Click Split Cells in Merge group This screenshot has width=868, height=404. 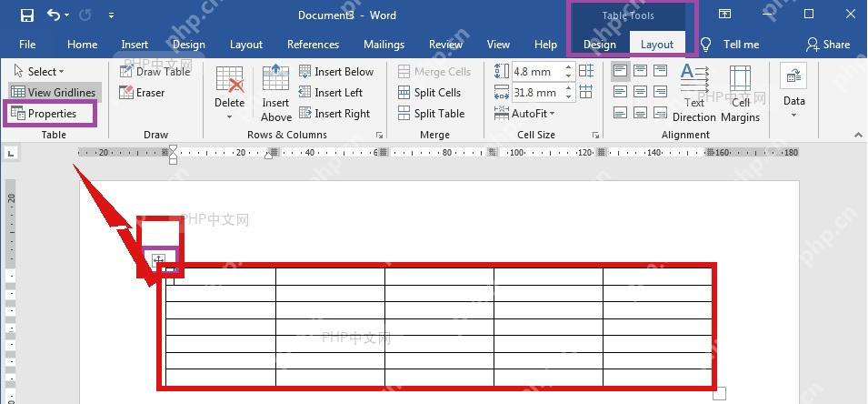[430, 93]
